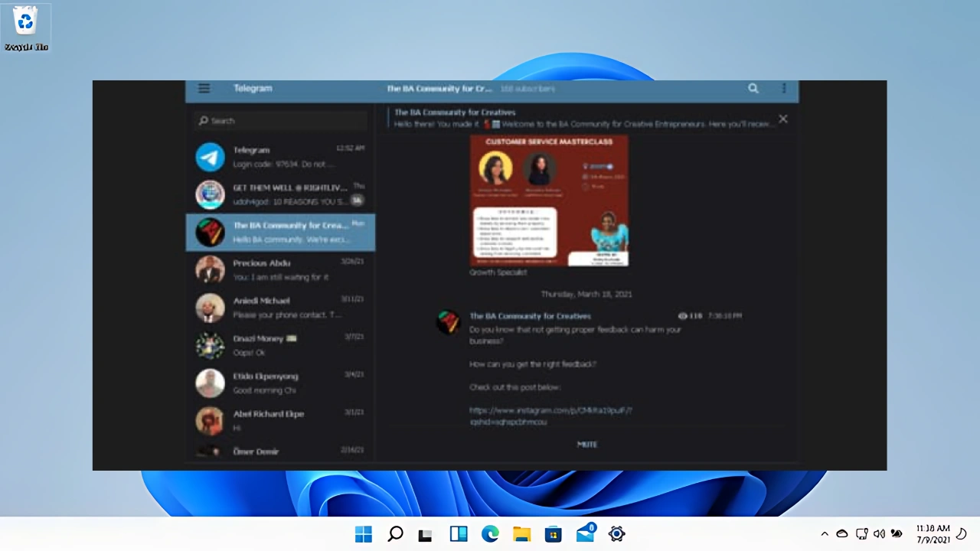This screenshot has height=551, width=980.
Task: Open the Windows Start menu
Action: tap(364, 534)
